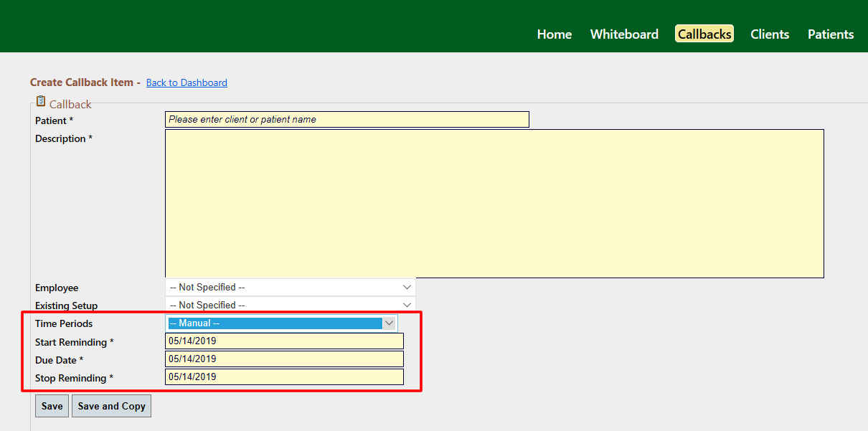This screenshot has width=868, height=431.
Task: Open the Home menu item
Action: 555,34
